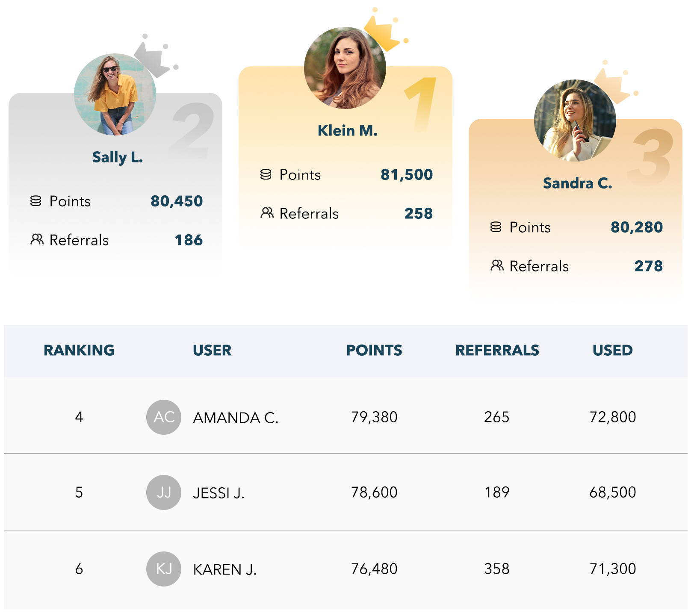Click the RANKING column header

click(79, 350)
